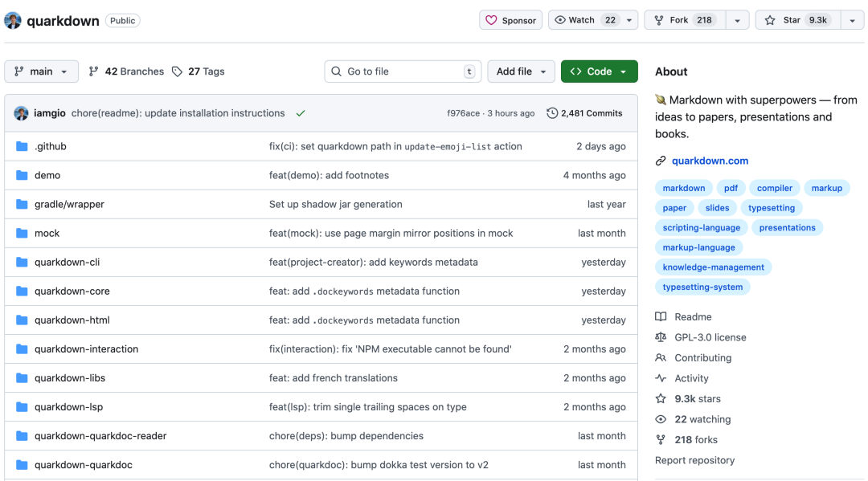Viewport: 868px width, 481px height.
Task: Focus the Go to file search field
Action: (403, 71)
